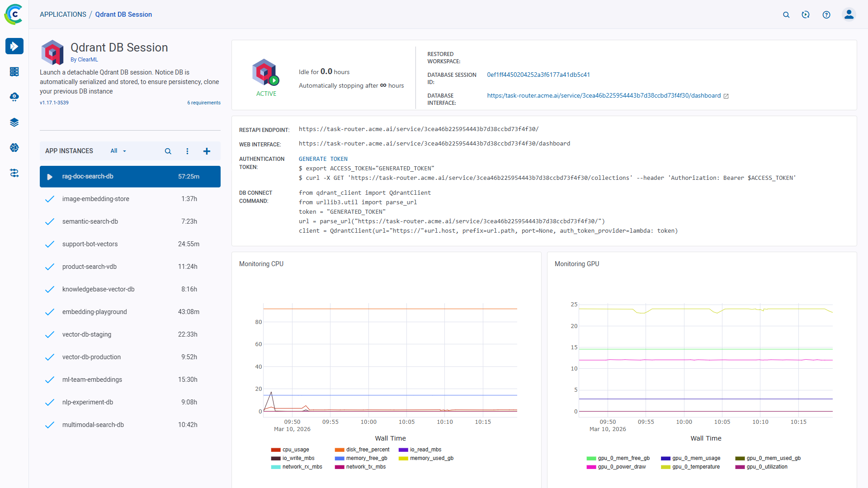
Task: Select ml-team-embeddings instance
Action: pyautogui.click(x=130, y=380)
